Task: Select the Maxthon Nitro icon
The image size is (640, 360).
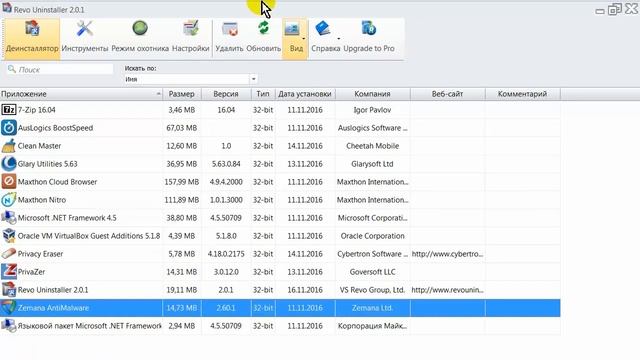Action: [x=9, y=200]
